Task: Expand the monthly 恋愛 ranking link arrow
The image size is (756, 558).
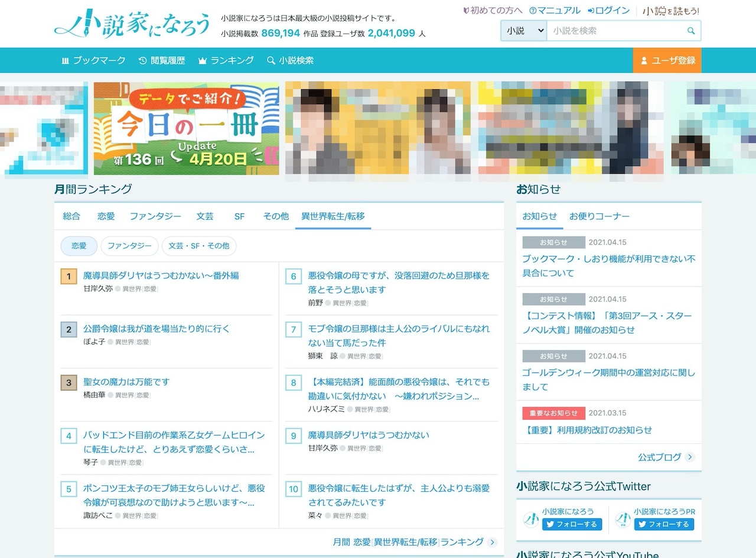Action: [x=493, y=542]
